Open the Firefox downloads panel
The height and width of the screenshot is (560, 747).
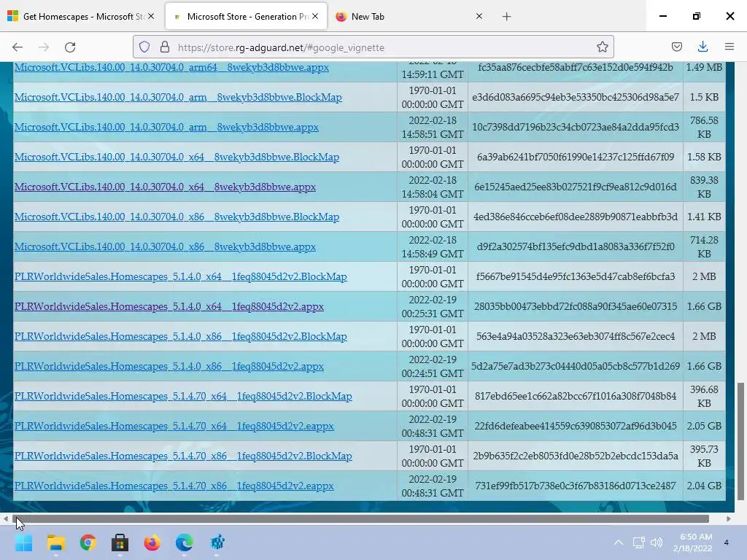pos(703,47)
